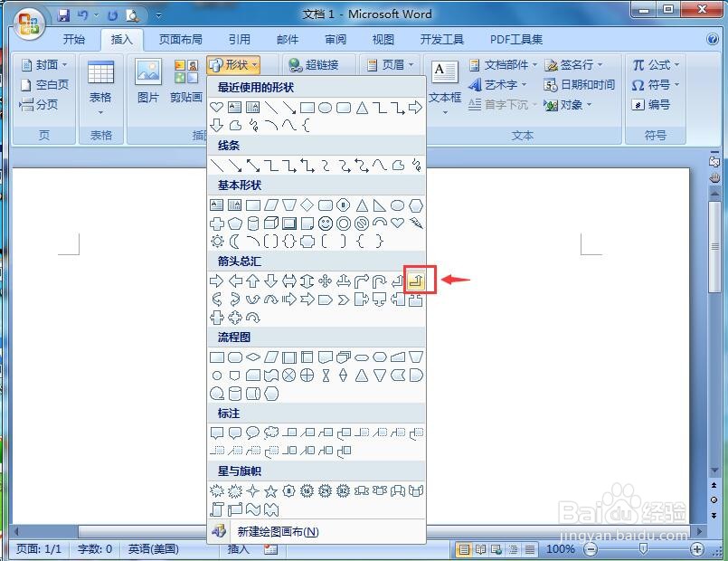Click 英语(美国) language in status bar
Viewport: 728px width, 561px height.
coord(154,549)
